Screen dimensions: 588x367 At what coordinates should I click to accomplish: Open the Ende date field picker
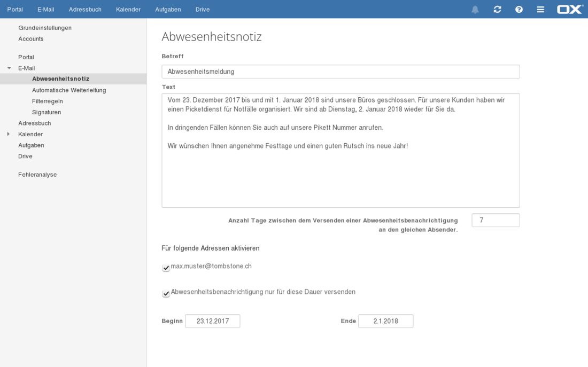tap(385, 321)
